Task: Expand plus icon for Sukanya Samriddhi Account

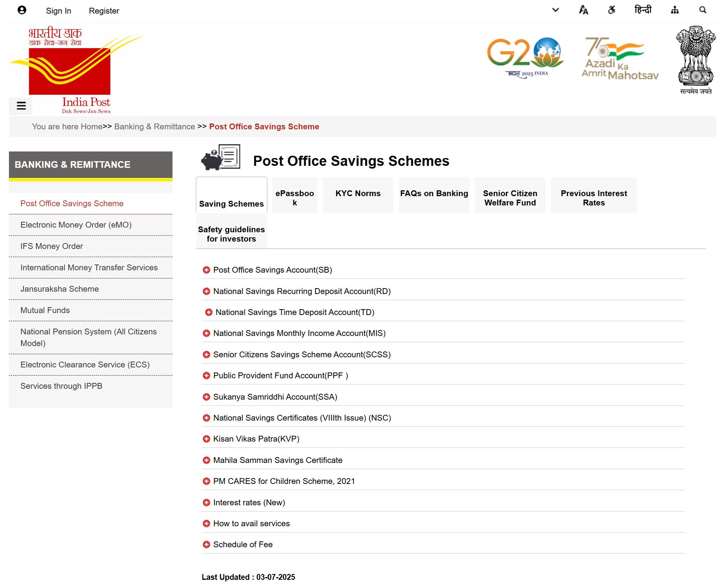Action: tap(206, 397)
